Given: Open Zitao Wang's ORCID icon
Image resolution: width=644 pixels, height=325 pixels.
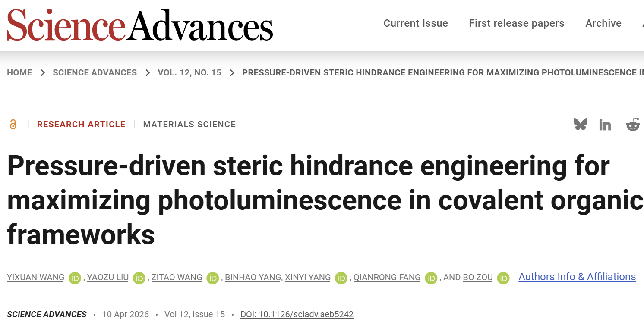Looking at the screenshot, I should tap(213, 278).
